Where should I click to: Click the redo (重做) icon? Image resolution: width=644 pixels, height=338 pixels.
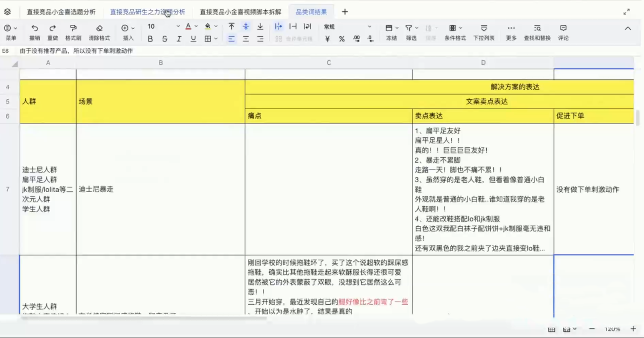tap(53, 28)
